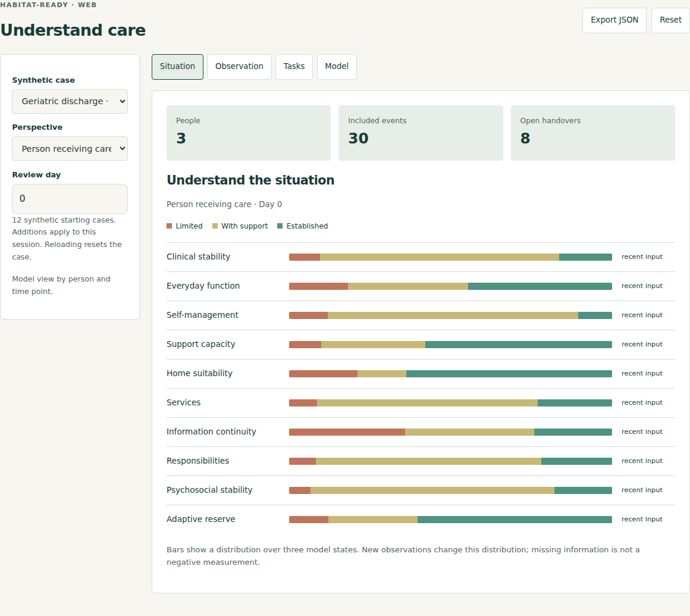Click the Review day input field

coord(70,199)
